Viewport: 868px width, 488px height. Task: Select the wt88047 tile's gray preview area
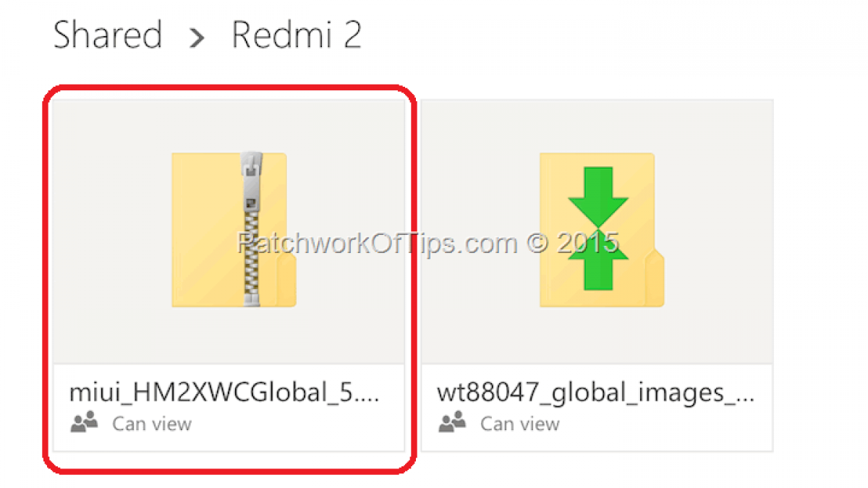coord(597,231)
